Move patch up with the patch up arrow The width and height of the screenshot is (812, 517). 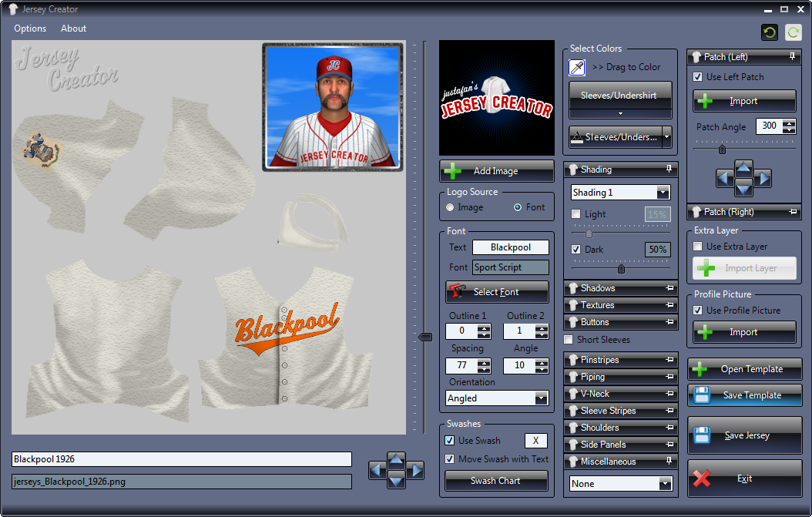point(743,168)
